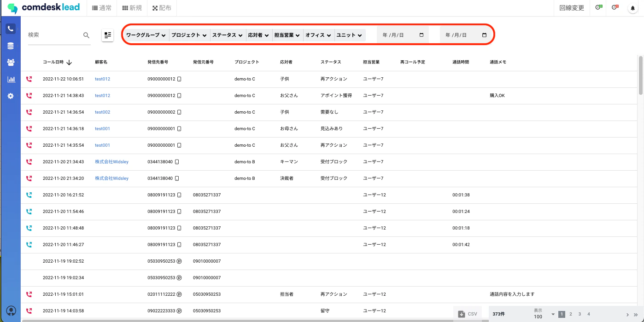Screen dimensions: 644x322
Task: Click the 00:01:38 call duration cell
Action: click(x=461, y=195)
